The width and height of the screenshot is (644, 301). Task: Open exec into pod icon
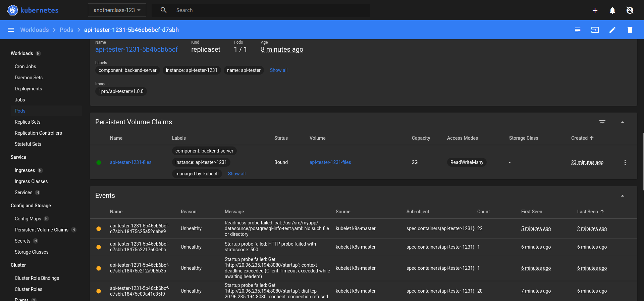[x=595, y=30]
